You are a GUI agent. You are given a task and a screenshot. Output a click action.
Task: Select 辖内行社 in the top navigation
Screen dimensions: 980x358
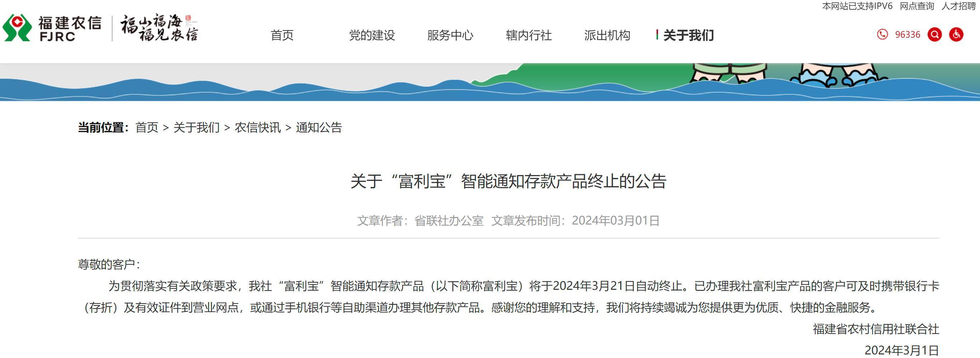click(529, 36)
